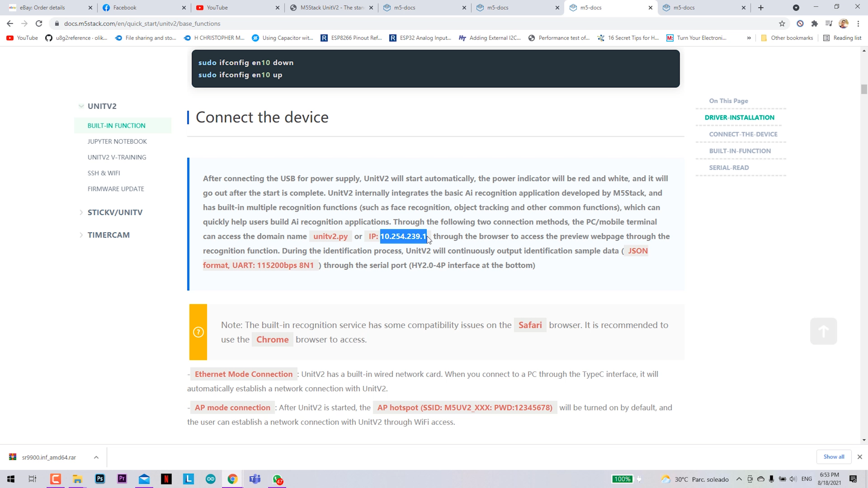Jump to SERIAL-READ section link
Viewport: 868px width, 488px height.
pos(729,168)
